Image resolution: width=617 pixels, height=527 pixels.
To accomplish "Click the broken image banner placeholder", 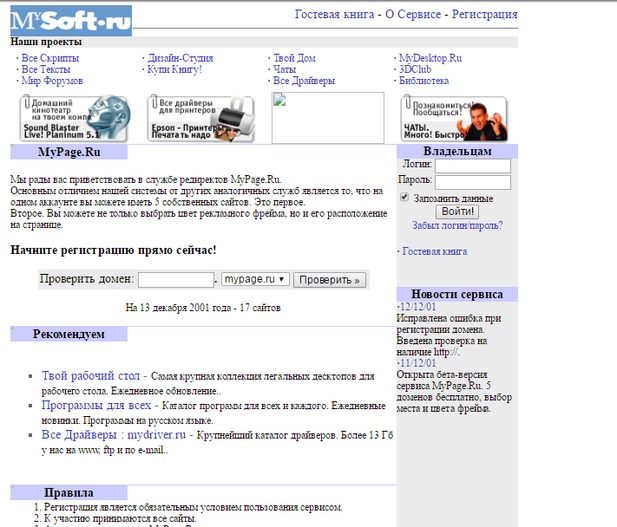I will [328, 118].
